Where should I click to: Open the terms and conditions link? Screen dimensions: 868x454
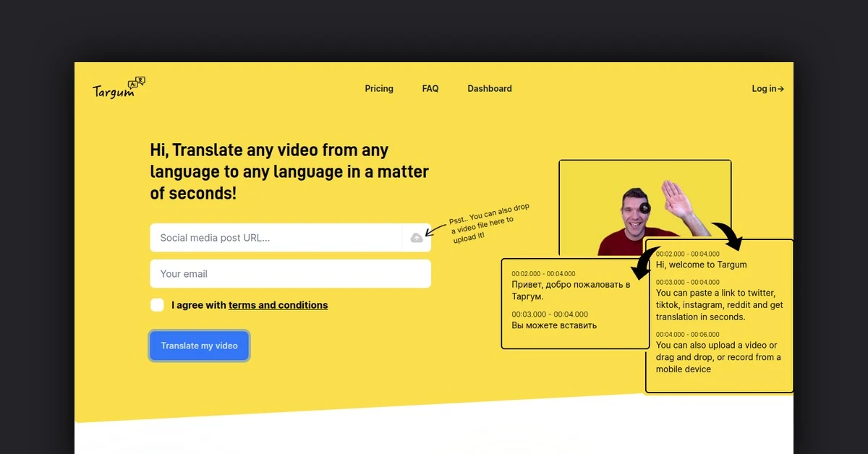pyautogui.click(x=278, y=305)
